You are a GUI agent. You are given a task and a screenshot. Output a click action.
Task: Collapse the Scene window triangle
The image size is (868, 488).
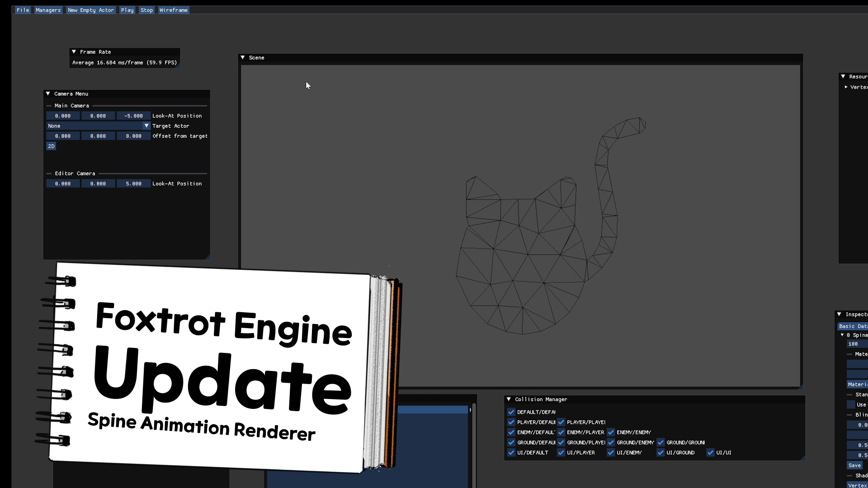[x=243, y=58]
